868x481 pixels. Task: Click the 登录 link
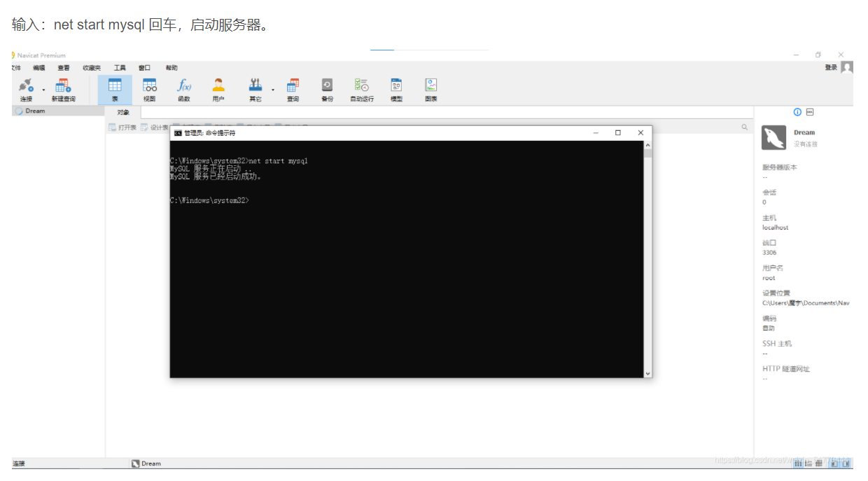831,67
